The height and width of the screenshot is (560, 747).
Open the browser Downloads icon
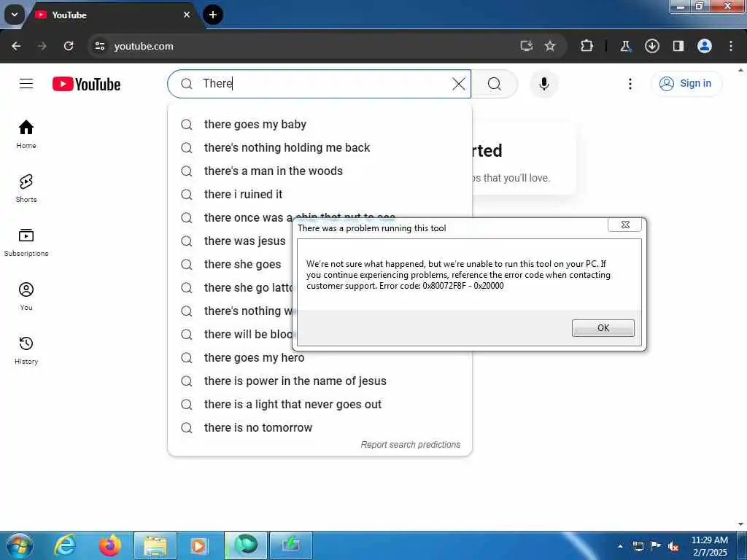(652, 46)
